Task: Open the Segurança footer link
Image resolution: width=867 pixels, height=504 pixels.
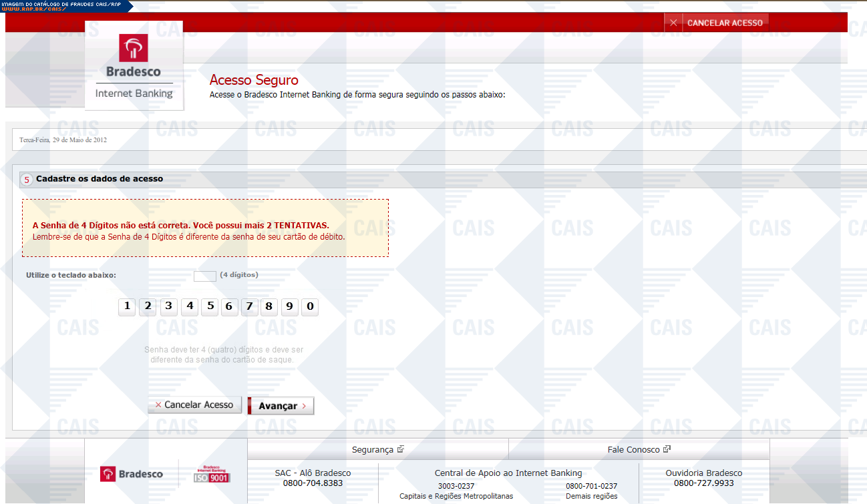Action: pyautogui.click(x=377, y=450)
